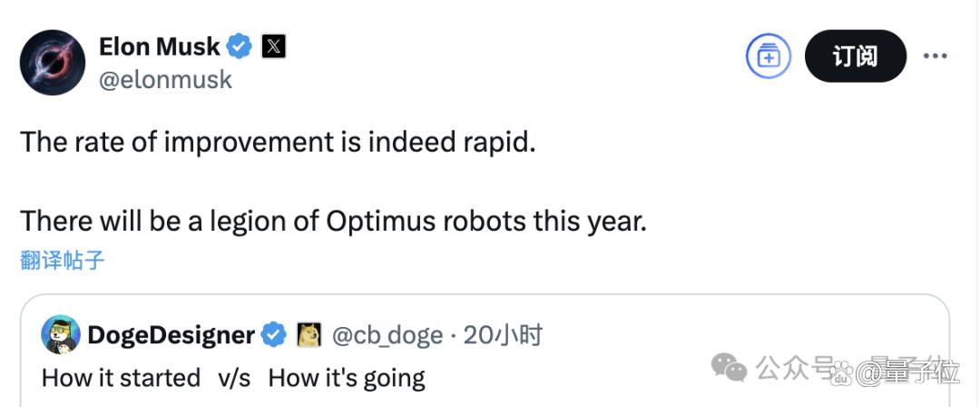Click the 'rate of improvement' tweet sentence
Viewport: 980px width, 407px height.
tap(279, 143)
